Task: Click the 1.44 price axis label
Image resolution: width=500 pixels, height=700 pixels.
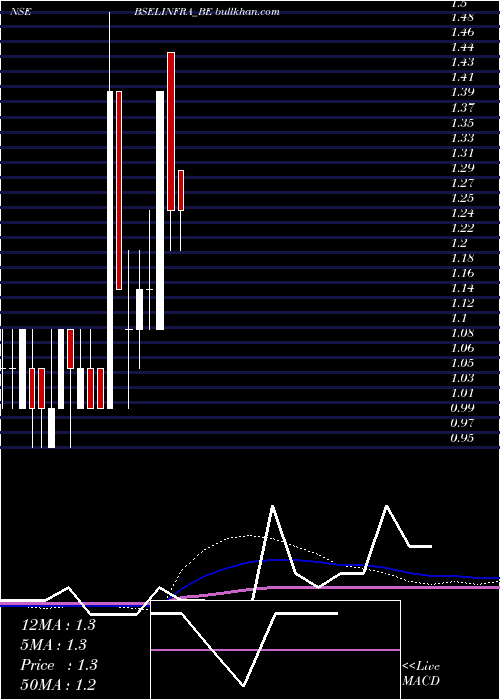Action: pos(462,48)
